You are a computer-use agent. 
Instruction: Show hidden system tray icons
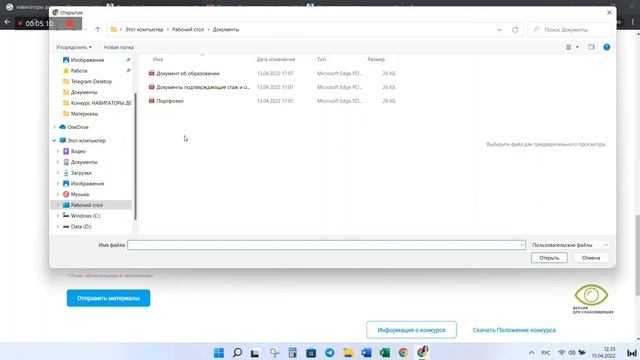coord(531,353)
